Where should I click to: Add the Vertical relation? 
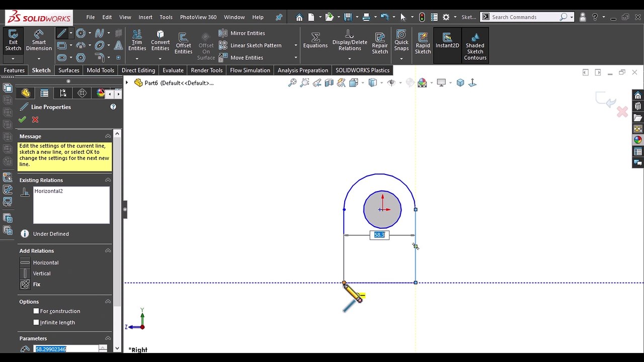coord(36,274)
